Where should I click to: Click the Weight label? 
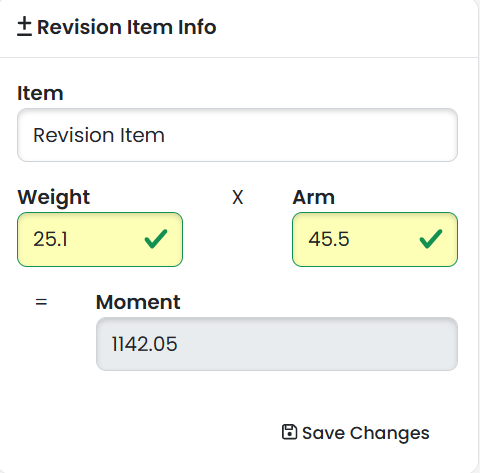pyautogui.click(x=54, y=197)
